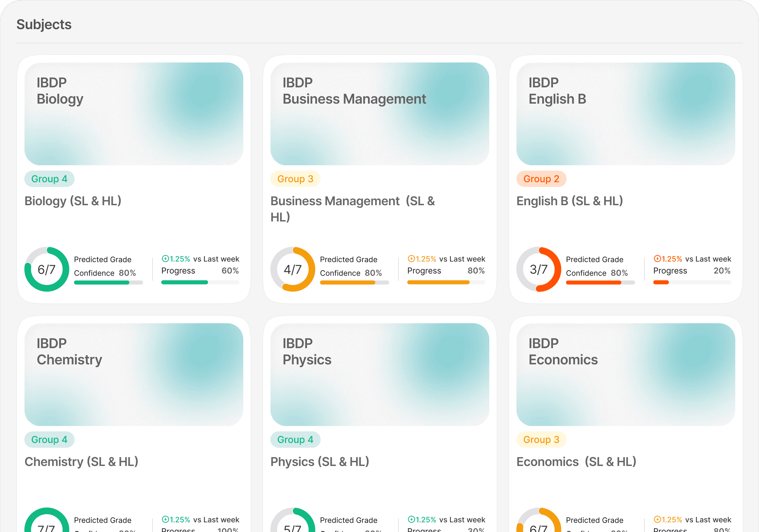Click the 6/7 grade ring for Economics
The width and height of the screenshot is (759, 532).
point(539,520)
